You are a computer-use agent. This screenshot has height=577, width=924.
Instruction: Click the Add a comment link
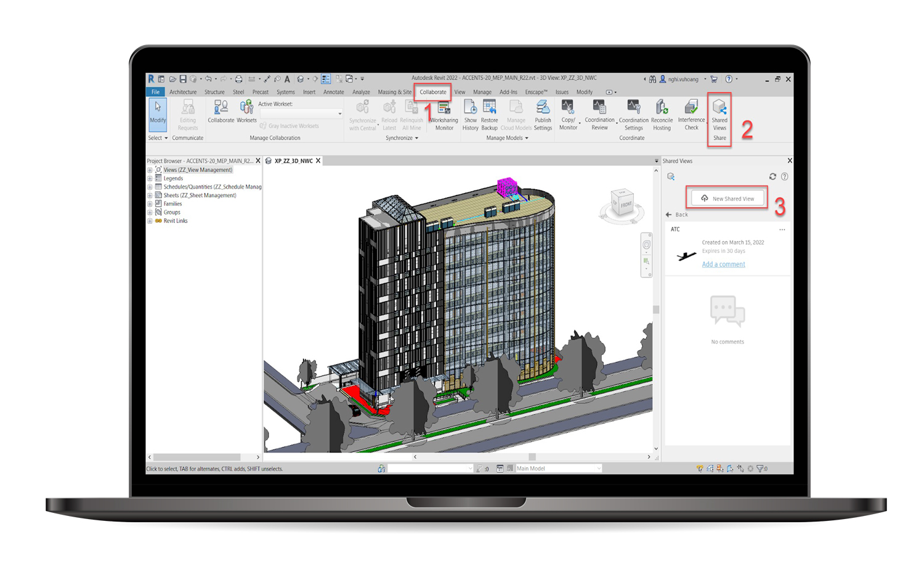tap(723, 264)
